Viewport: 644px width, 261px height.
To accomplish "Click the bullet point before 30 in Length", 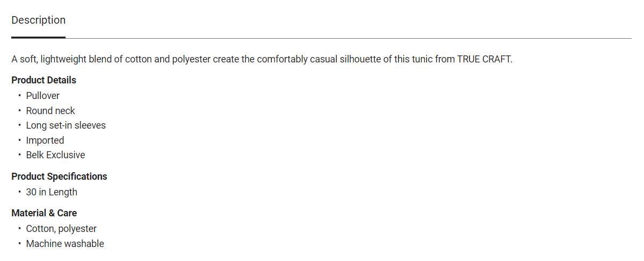I will point(19,192).
